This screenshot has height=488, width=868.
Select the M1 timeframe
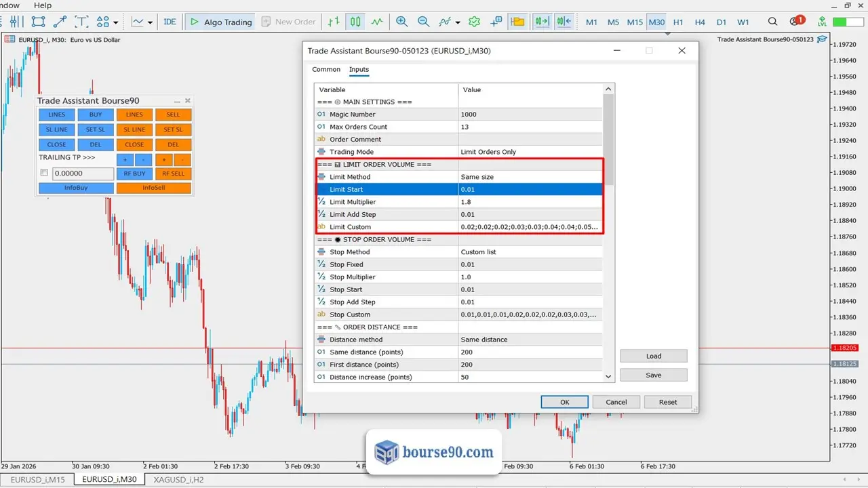coord(591,22)
